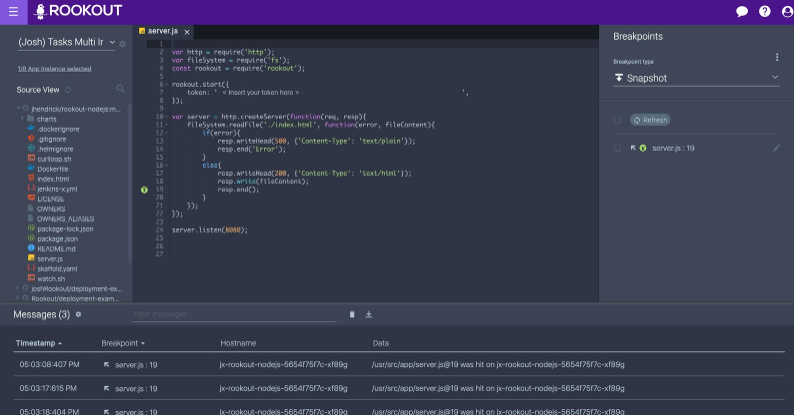Screen dimensions: 794x415
Task: Open the user account profile icon
Action: tap(783, 12)
